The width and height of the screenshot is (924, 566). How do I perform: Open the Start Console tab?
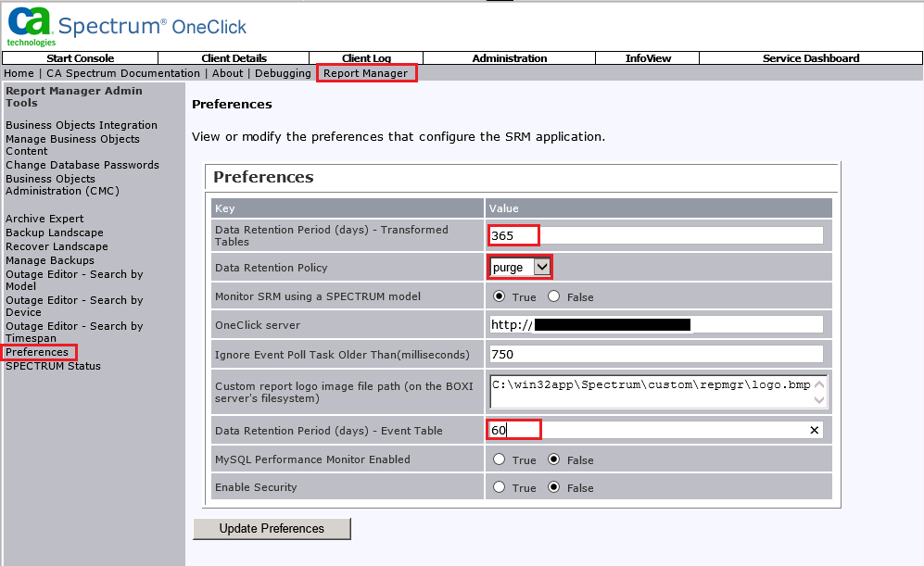coord(80,58)
